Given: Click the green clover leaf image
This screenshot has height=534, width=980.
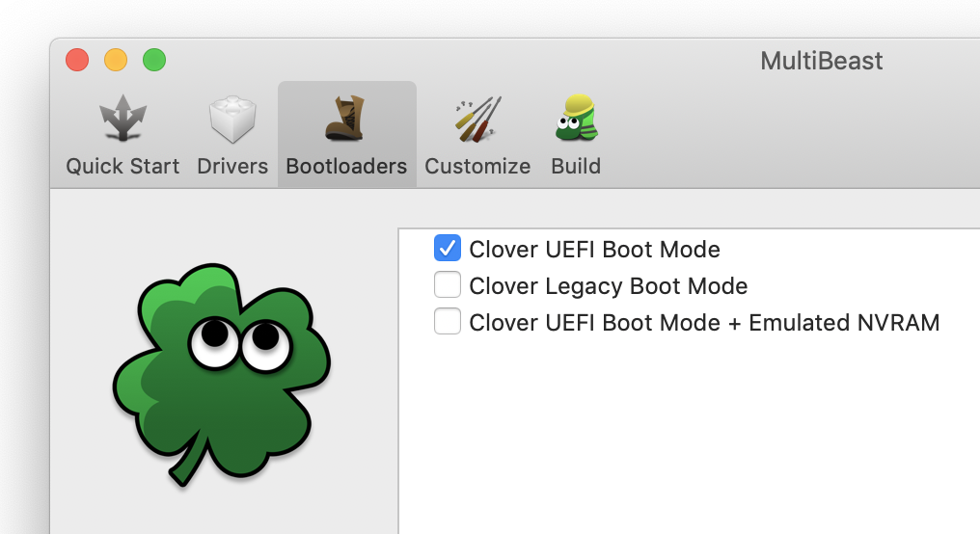Looking at the screenshot, I should [x=221, y=374].
